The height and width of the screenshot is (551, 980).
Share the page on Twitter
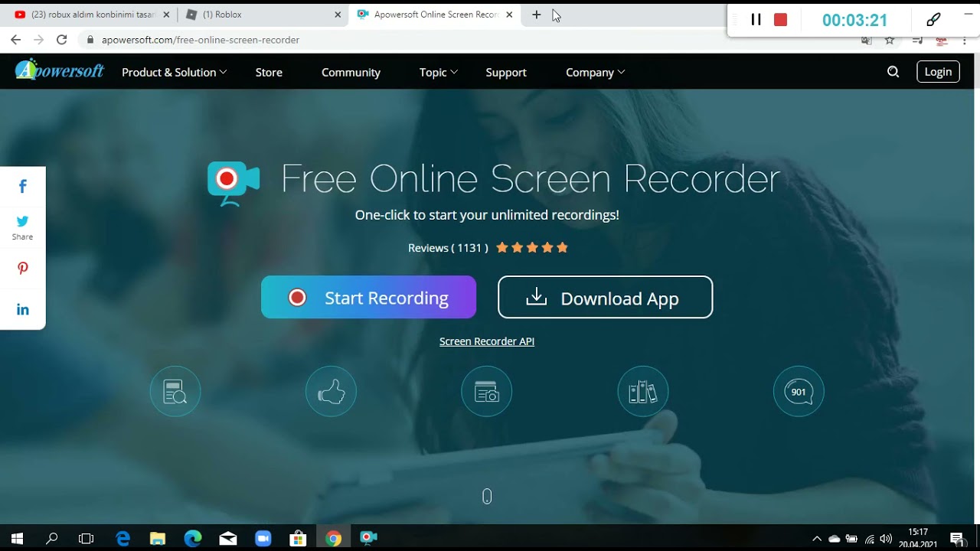(23, 227)
